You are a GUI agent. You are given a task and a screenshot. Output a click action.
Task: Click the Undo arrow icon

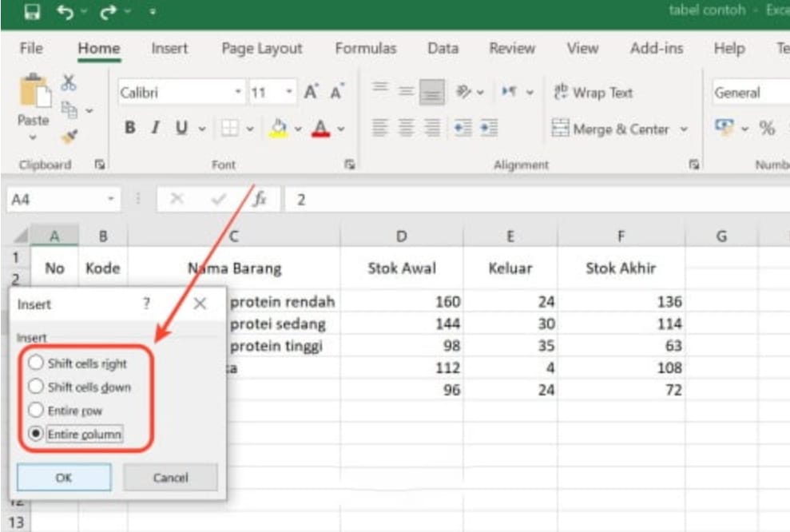point(66,14)
